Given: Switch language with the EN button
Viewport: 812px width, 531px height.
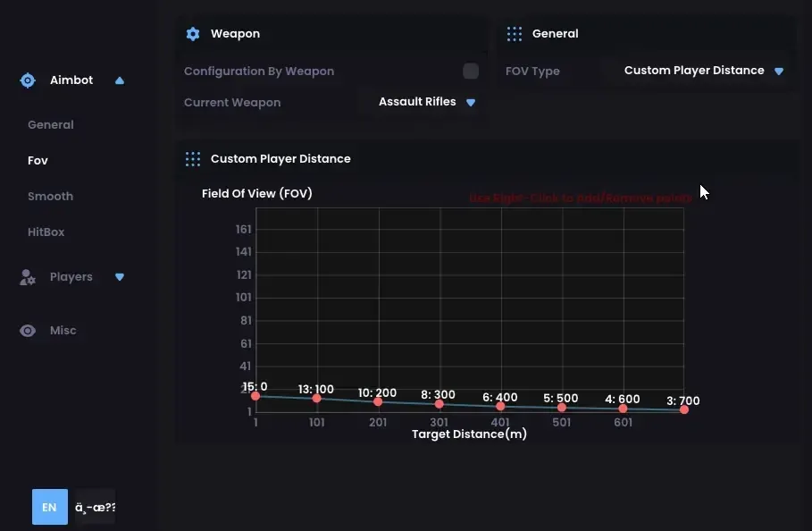Looking at the screenshot, I should click(50, 507).
